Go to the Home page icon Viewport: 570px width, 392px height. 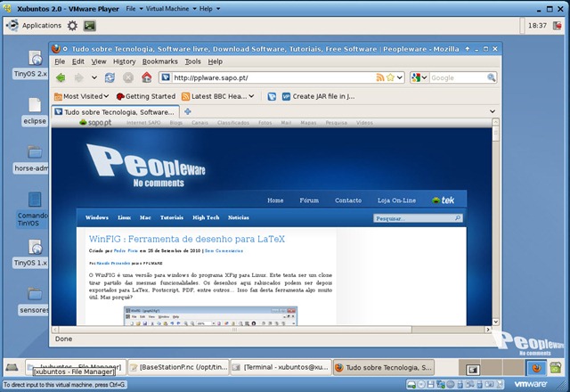tap(146, 78)
